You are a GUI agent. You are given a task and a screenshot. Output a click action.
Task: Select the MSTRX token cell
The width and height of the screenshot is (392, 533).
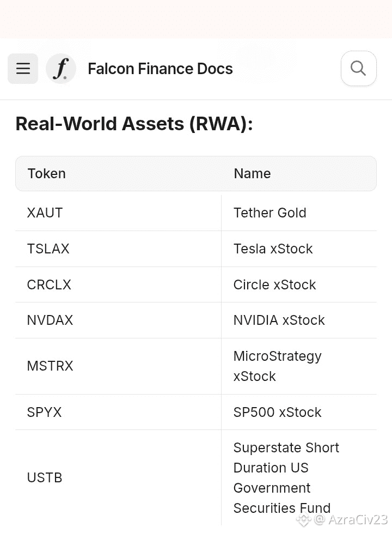(x=50, y=366)
